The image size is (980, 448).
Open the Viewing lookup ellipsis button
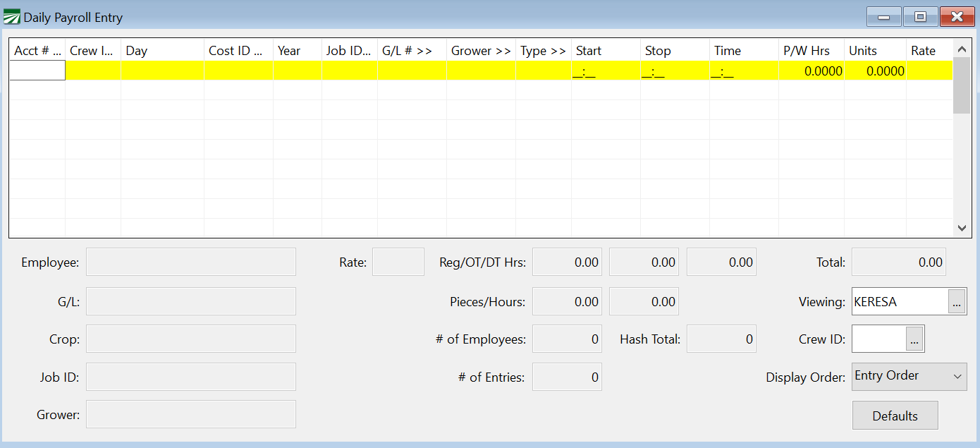[957, 302]
